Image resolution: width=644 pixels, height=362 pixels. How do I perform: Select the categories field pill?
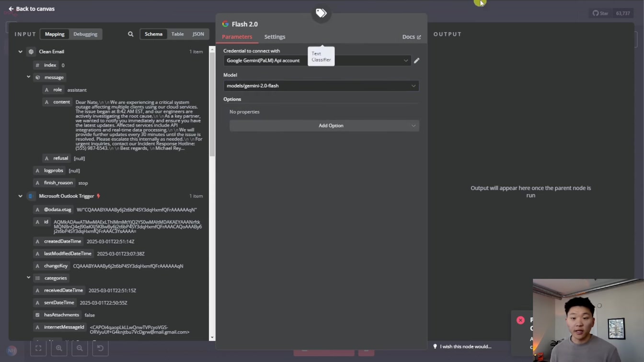pos(51,278)
